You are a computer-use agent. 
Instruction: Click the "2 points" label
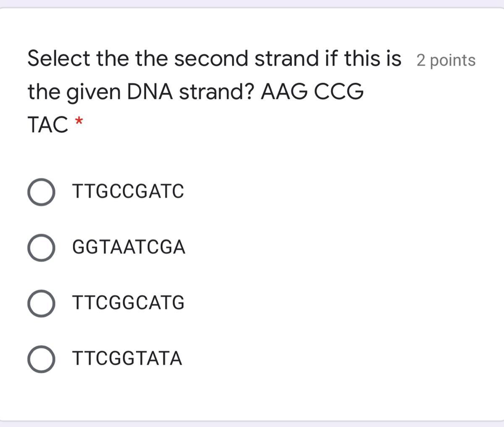pos(446,61)
